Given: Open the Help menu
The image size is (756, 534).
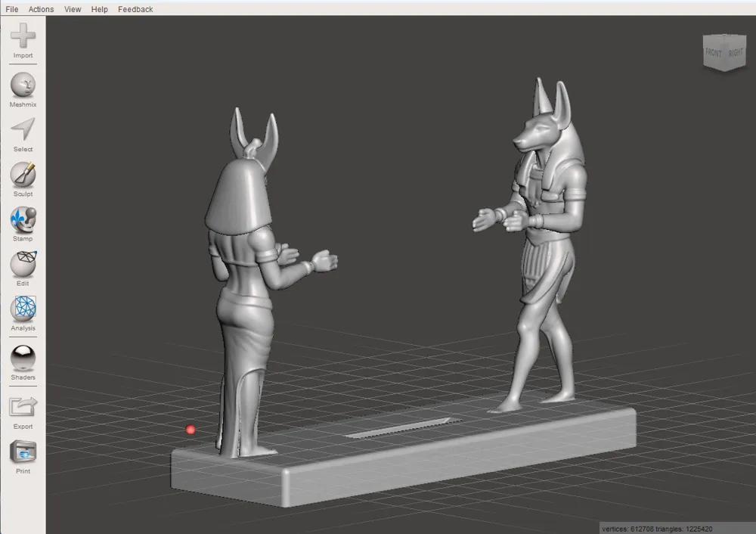Looking at the screenshot, I should pos(99,9).
